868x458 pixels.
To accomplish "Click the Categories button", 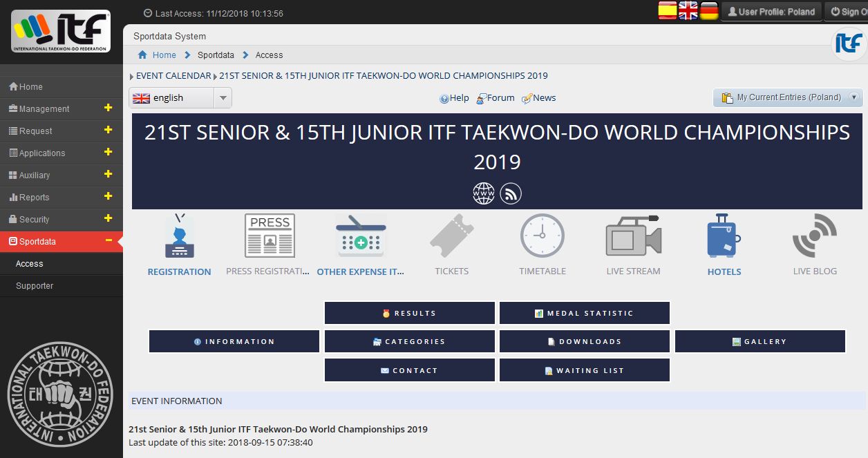I will [x=410, y=341].
